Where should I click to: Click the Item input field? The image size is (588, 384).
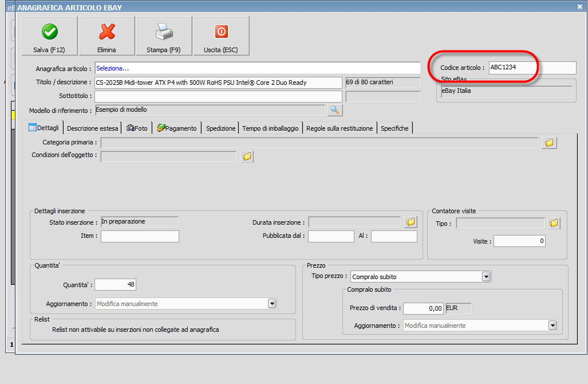(x=140, y=236)
